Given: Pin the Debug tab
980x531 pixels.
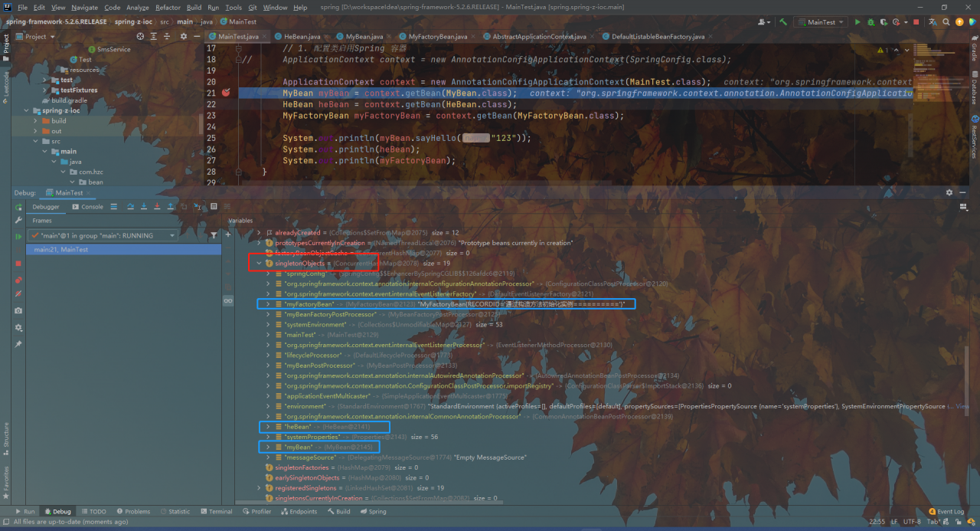Looking at the screenshot, I should pos(18,345).
